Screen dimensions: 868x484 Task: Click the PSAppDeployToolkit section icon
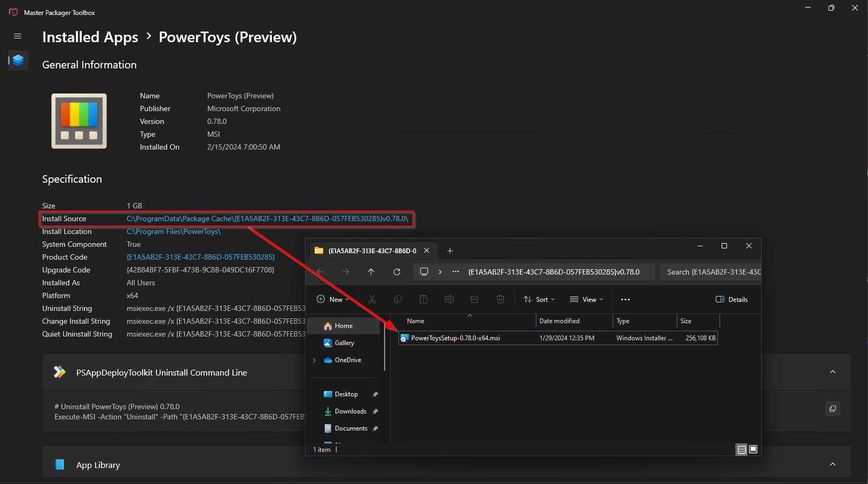(60, 372)
